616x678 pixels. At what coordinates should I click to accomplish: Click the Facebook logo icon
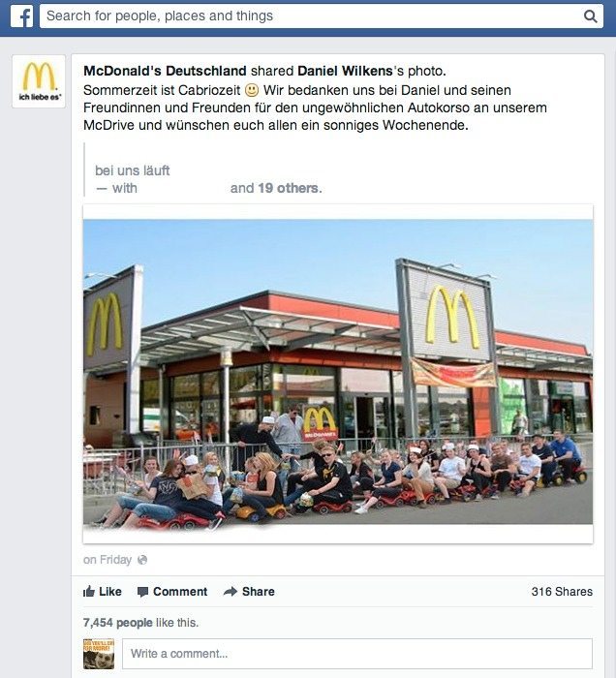pyautogui.click(x=21, y=16)
